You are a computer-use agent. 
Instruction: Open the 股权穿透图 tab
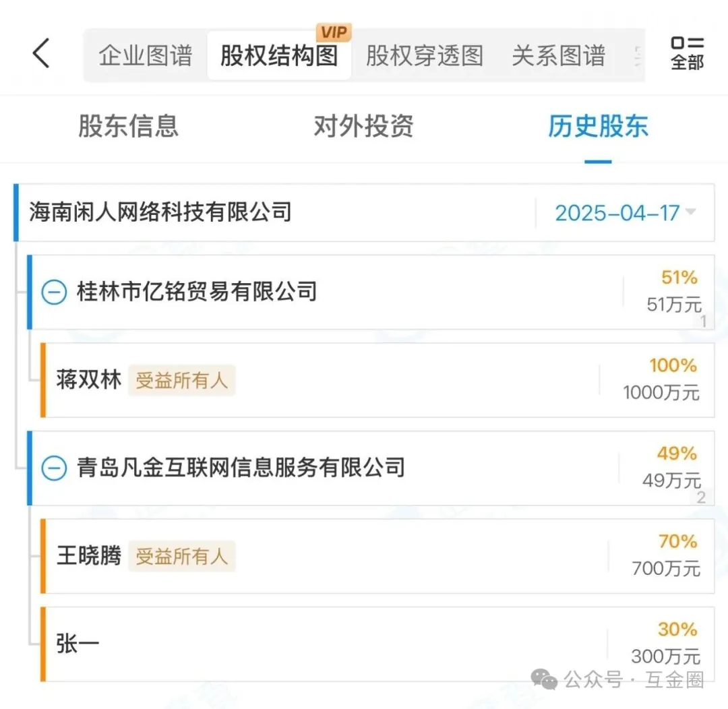click(x=425, y=55)
